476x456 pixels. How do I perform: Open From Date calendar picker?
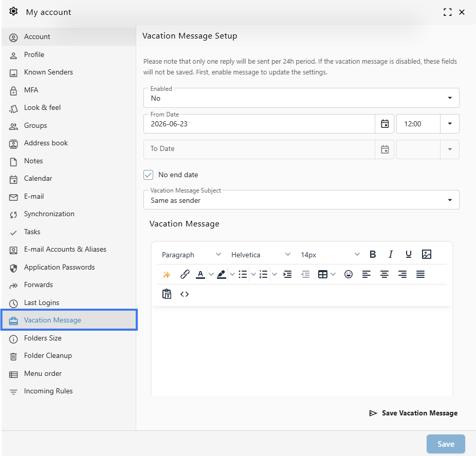[x=385, y=124]
